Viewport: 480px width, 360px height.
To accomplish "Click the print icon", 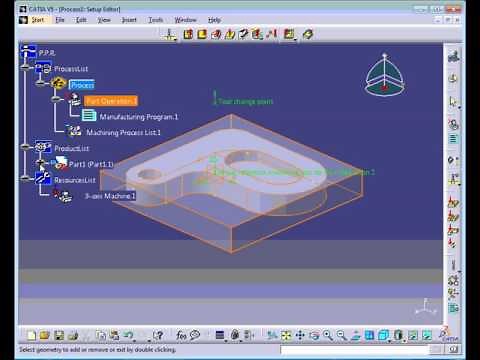I will (x=73, y=335).
